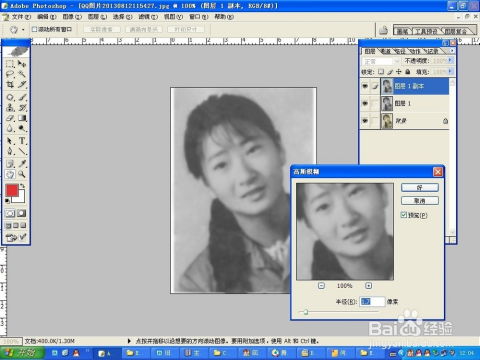The height and width of the screenshot is (360, 480).
Task: Toggle lock position icon in Layers panel
Action: click(399, 72)
